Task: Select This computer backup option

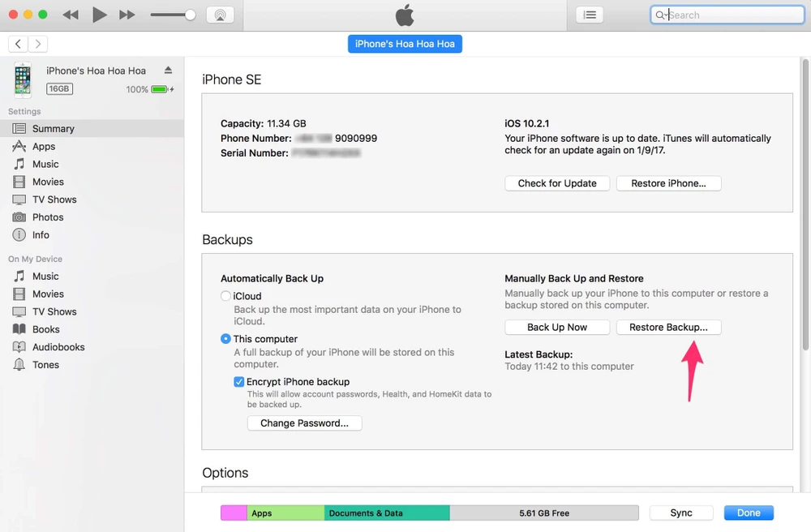Action: (x=226, y=339)
